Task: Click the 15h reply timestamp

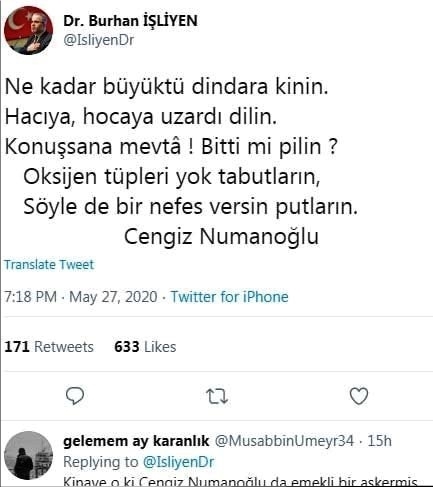Action: [379, 441]
